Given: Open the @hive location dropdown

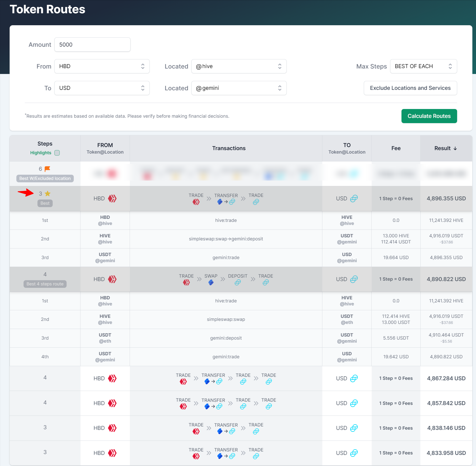Looking at the screenshot, I should [x=239, y=66].
